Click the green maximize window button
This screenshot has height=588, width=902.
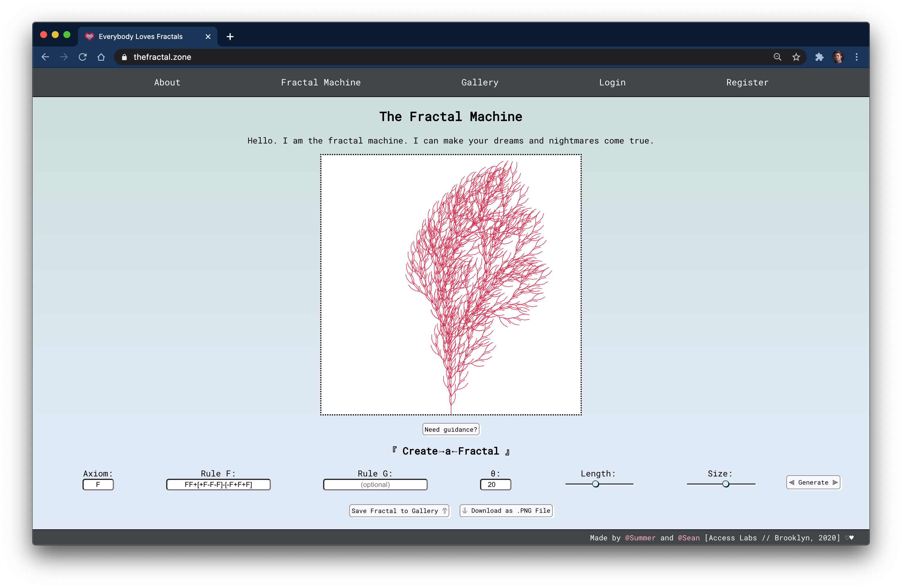pos(67,35)
